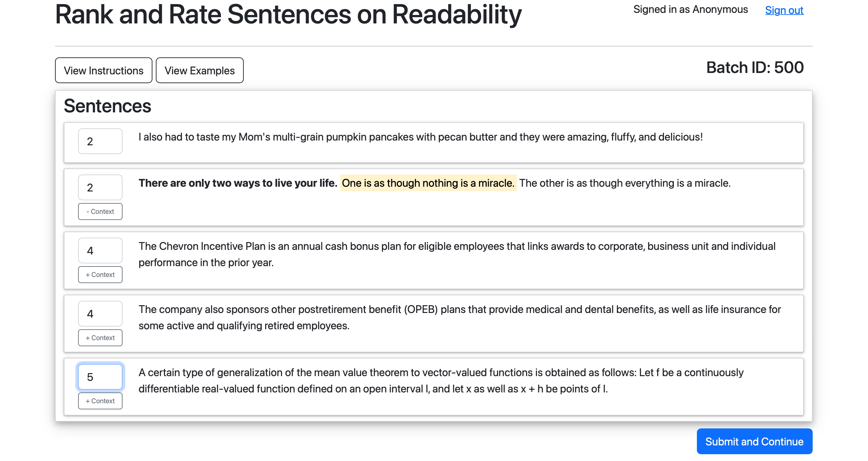Focus the rating field for the pumpkin pancakes sentence
The width and height of the screenshot is (868, 461).
(100, 141)
